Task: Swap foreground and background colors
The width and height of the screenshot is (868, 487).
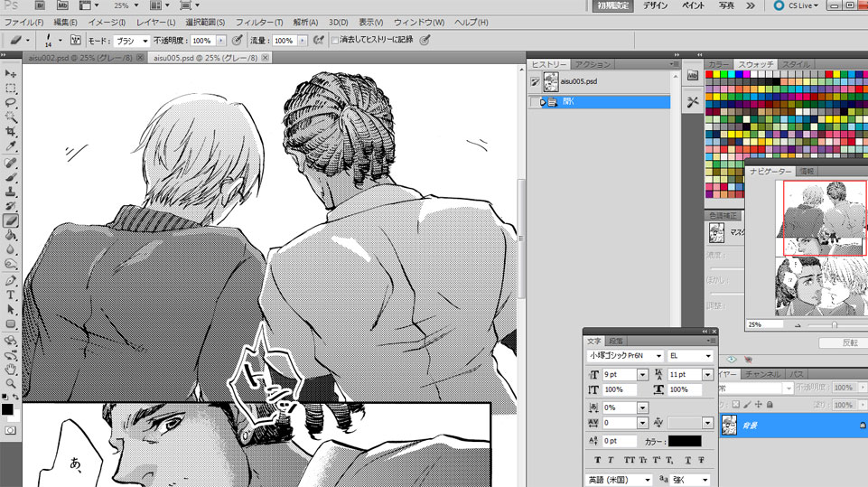Action: [x=15, y=397]
